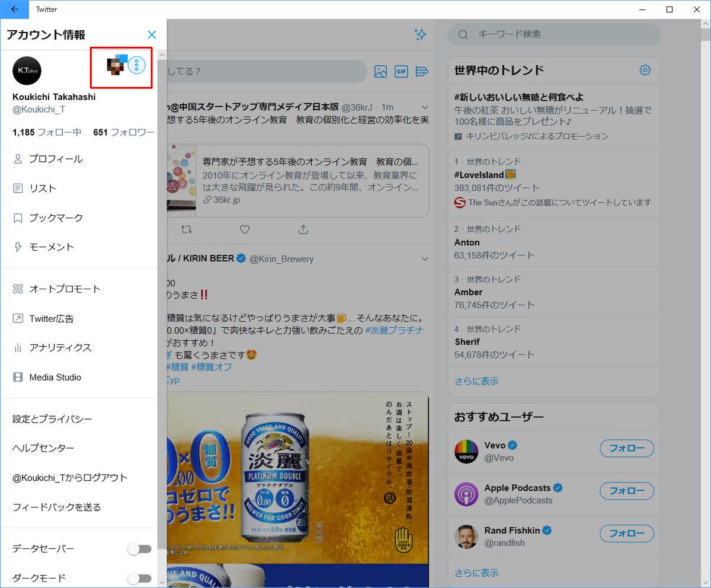
Task: Click the tweet compose box
Action: (267, 72)
